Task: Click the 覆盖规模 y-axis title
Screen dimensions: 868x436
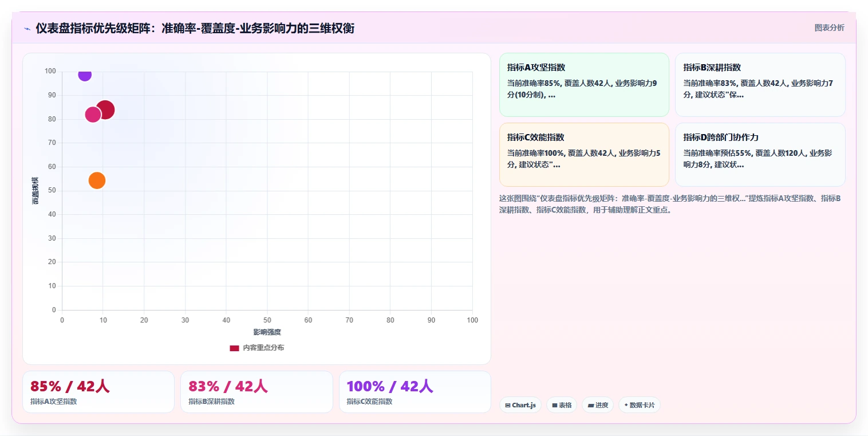Action: click(x=35, y=191)
